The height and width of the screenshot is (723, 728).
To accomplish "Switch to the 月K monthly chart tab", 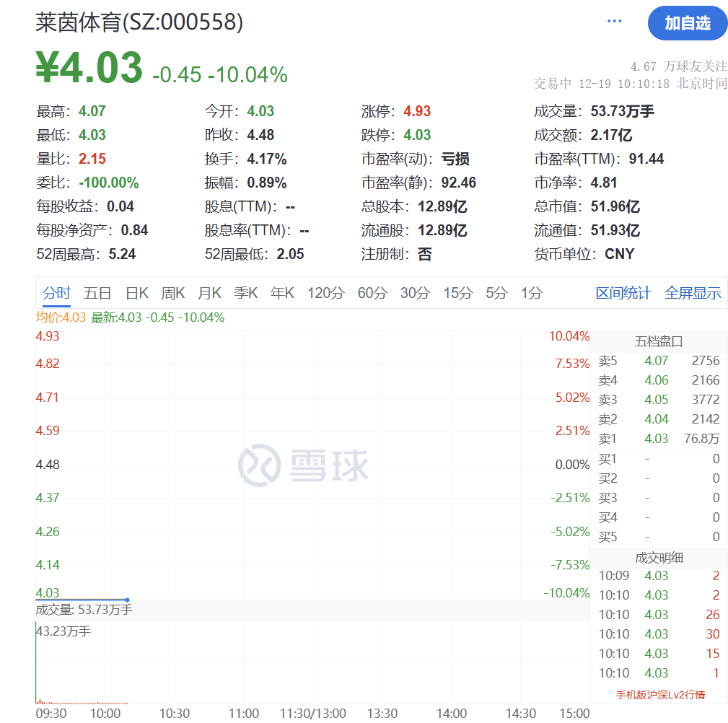I will click(x=209, y=293).
